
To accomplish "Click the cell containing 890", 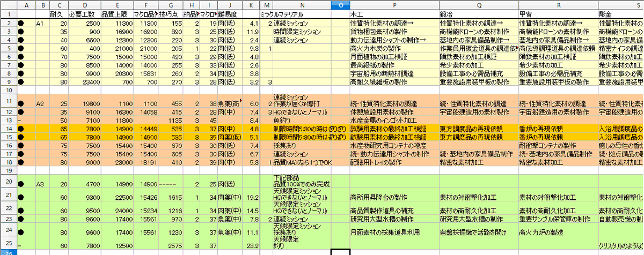I will pyautogui.click(x=171, y=32).
